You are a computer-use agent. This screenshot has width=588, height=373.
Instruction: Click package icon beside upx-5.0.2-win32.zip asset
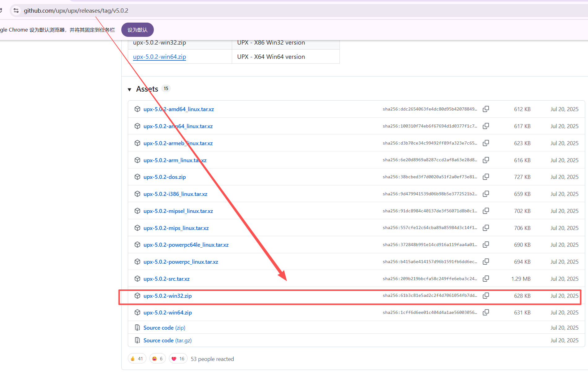(137, 296)
